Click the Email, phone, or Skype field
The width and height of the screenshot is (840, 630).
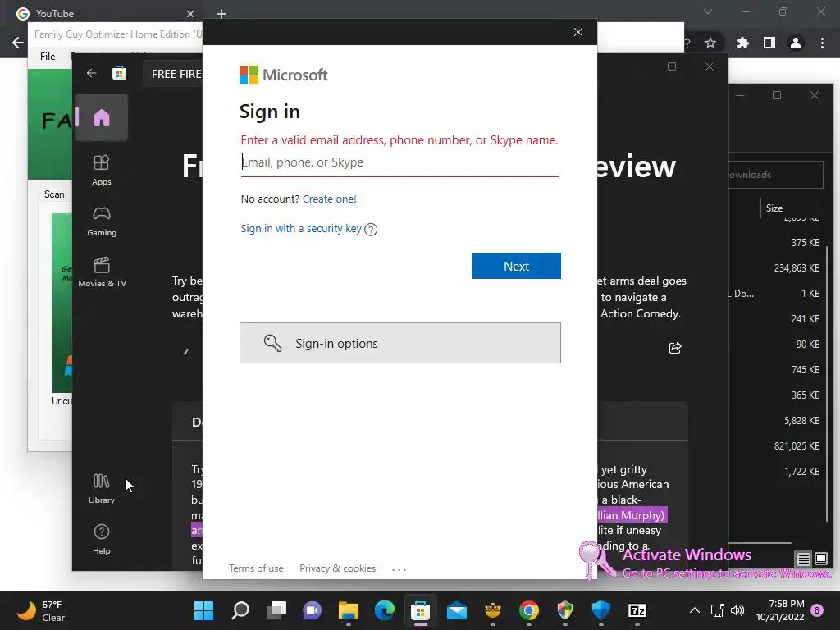pyautogui.click(x=399, y=162)
